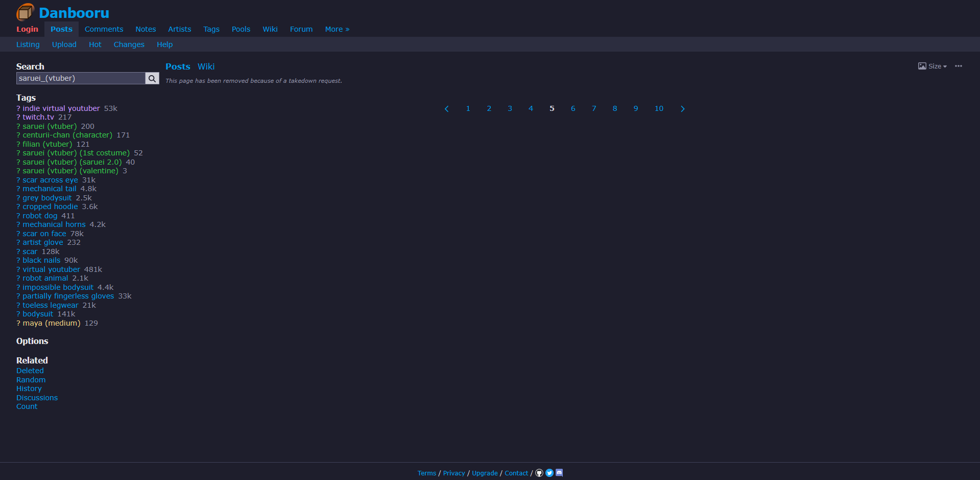Open the Artists nav item
The height and width of the screenshot is (480, 980).
click(180, 29)
